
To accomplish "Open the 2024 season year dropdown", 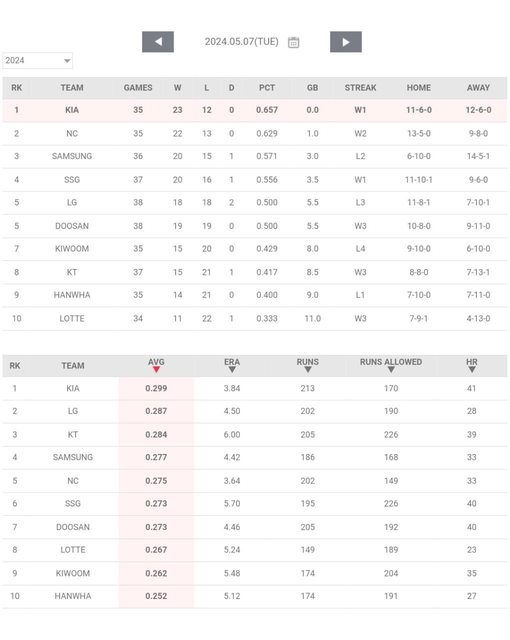I will point(38,60).
